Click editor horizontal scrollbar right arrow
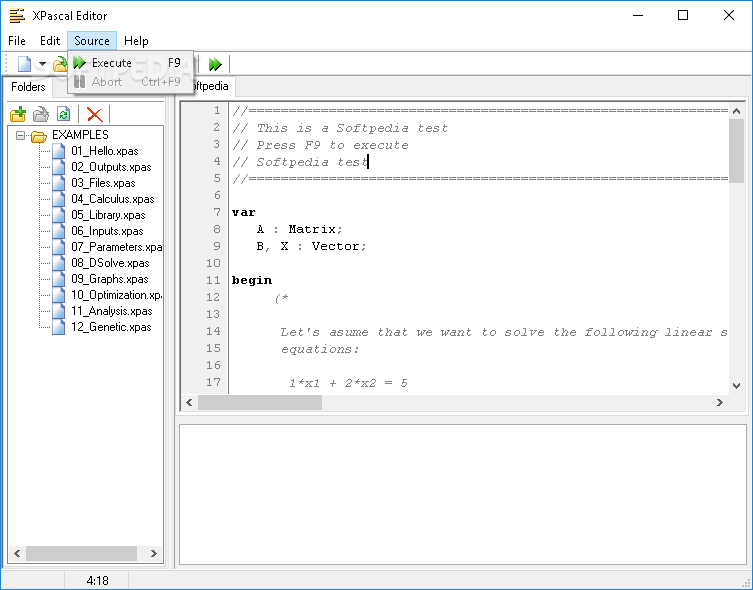 719,402
